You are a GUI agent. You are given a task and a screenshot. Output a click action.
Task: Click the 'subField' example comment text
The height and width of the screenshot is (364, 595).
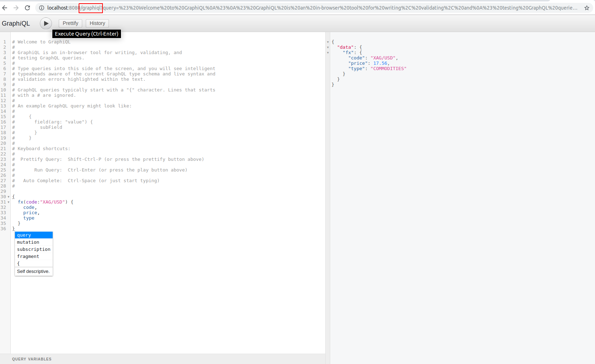pos(51,127)
